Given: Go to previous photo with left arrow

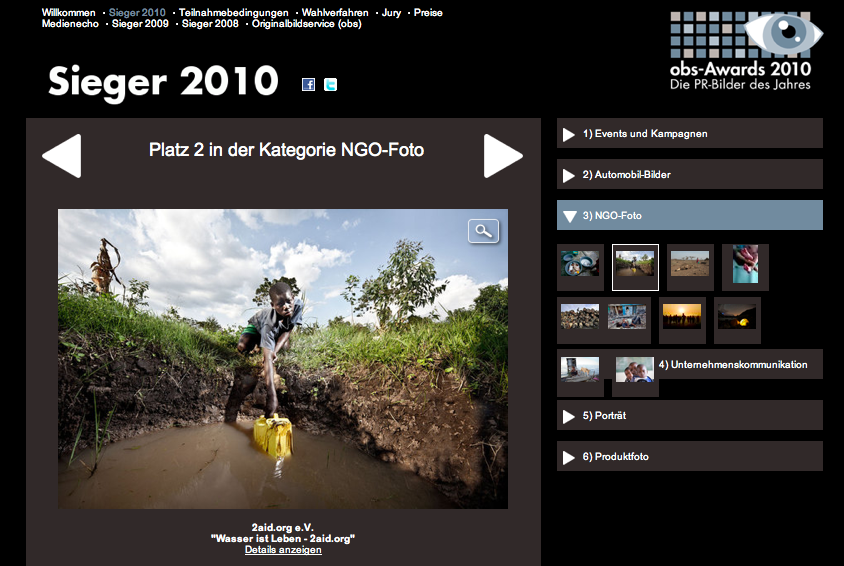Looking at the screenshot, I should coord(62,156).
